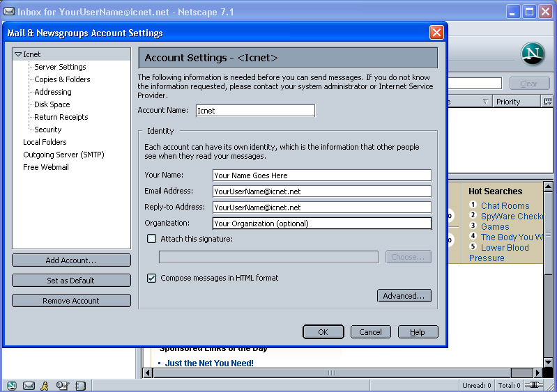Click the Email Address field
The height and width of the screenshot is (392, 557).
point(322,191)
